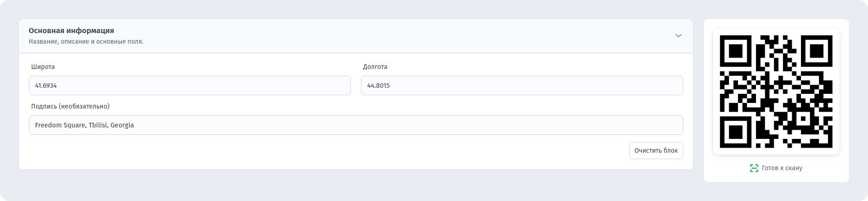
Task: Click the small alignment square in the QR code
Action: pos(803,119)
